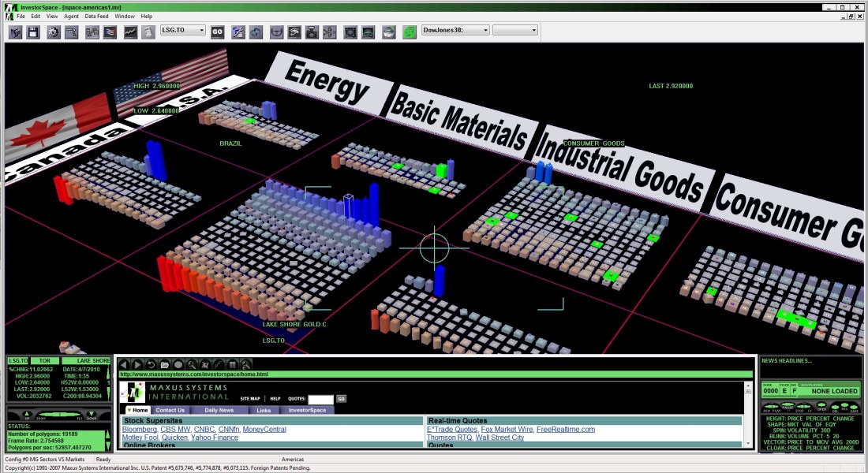
Task: Reload the embedded browser page
Action: (x=151, y=364)
